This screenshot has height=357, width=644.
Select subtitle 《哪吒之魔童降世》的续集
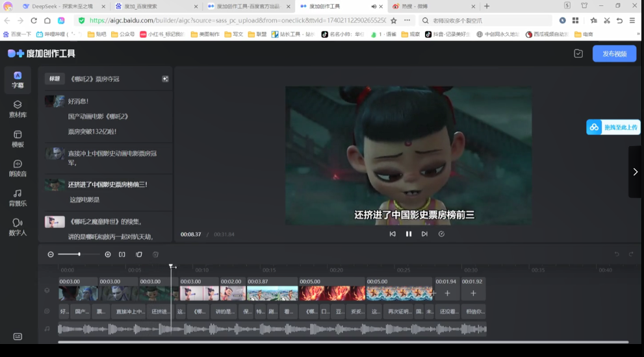[105, 221]
